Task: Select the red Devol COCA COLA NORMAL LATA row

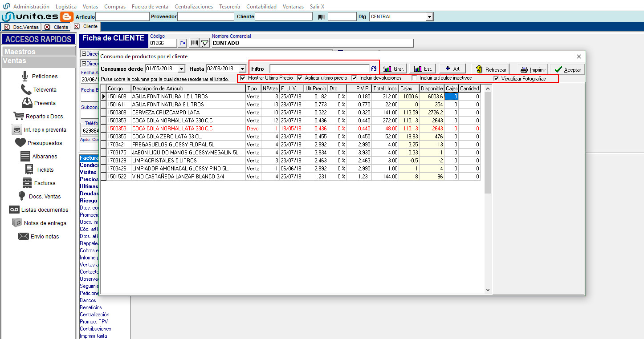Action: [290, 129]
